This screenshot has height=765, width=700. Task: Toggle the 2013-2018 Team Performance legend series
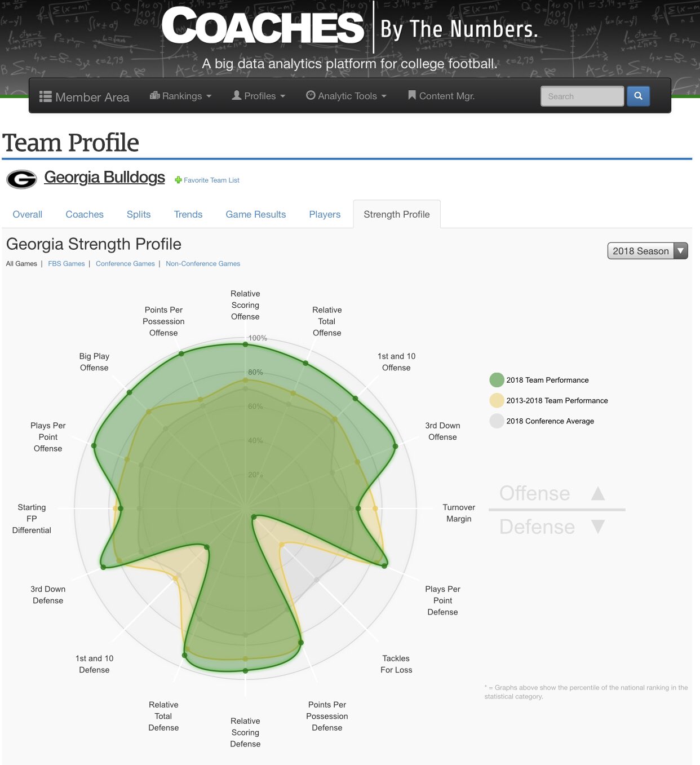(557, 401)
